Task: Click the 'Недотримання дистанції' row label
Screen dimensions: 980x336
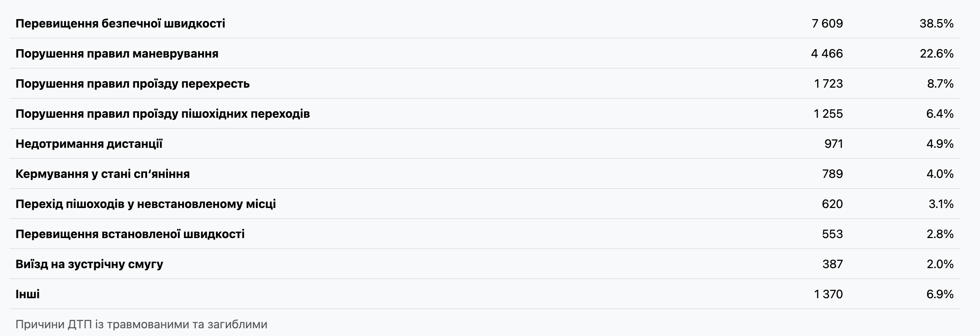Action: click(89, 144)
